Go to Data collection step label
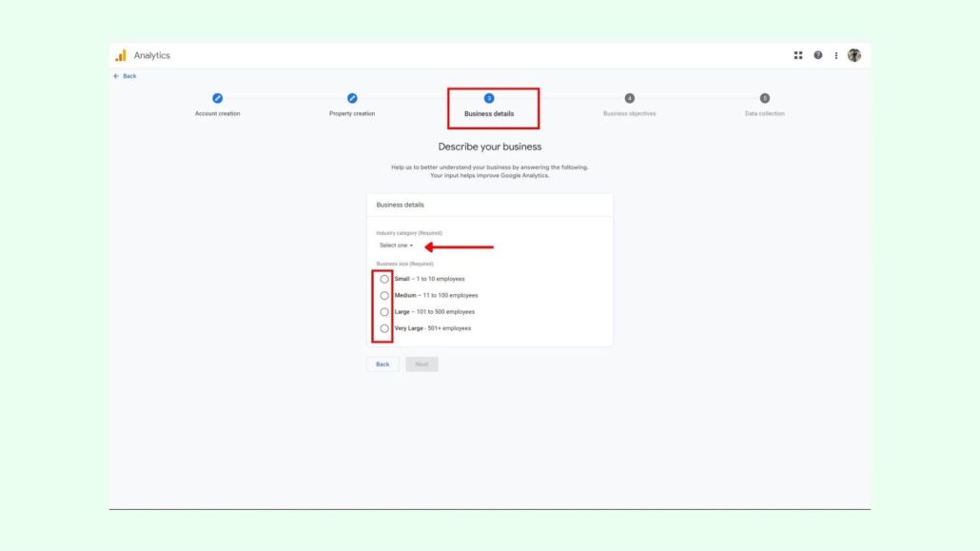Viewport: 980px width, 551px height. pyautogui.click(x=765, y=113)
